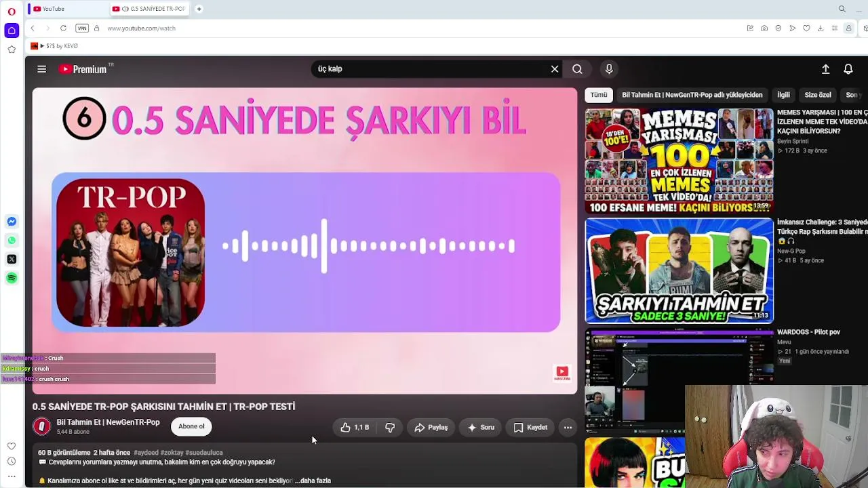This screenshot has height=488, width=868.
Task: Open the 'MEMES YARIŞMASI' video thumbnail
Action: 679,161
